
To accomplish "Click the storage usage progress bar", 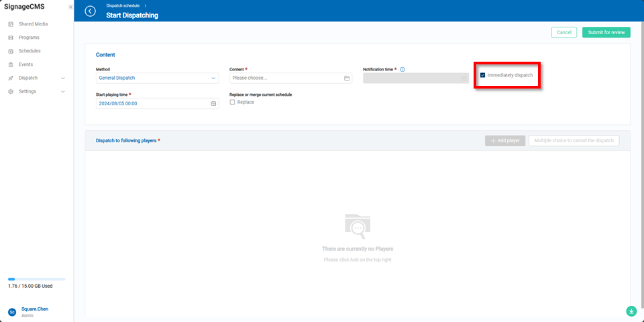I will click(x=36, y=279).
